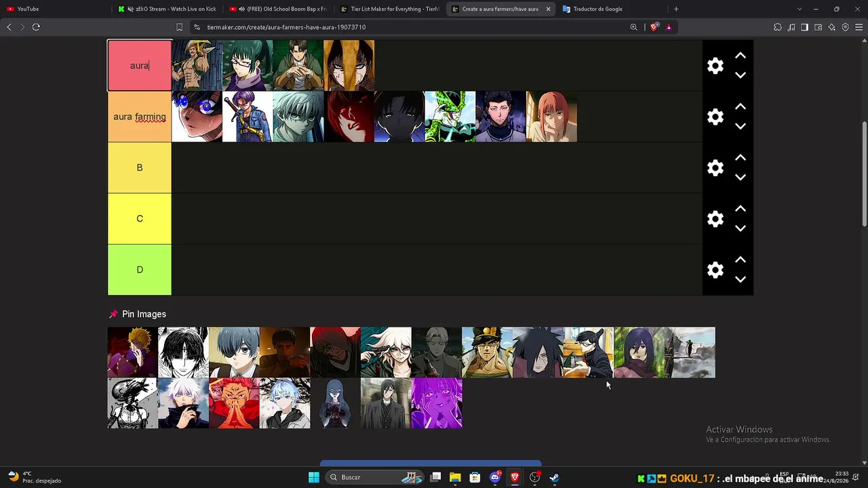Screen dimensions: 868x488
Task: Move tier D row up
Action: (741, 260)
